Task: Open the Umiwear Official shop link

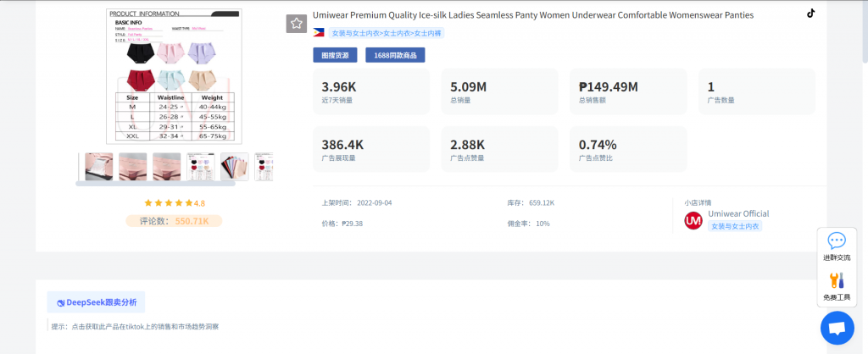Action: click(738, 213)
